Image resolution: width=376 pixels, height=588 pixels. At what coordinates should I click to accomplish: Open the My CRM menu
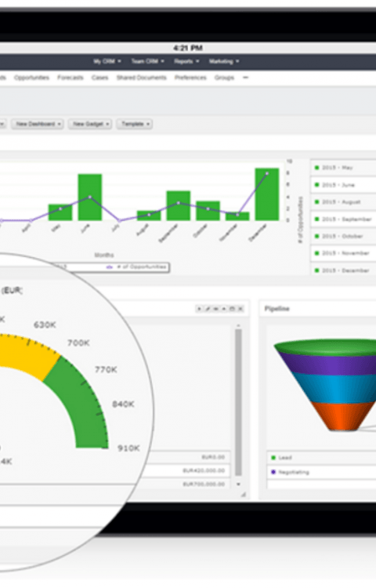tap(107, 61)
